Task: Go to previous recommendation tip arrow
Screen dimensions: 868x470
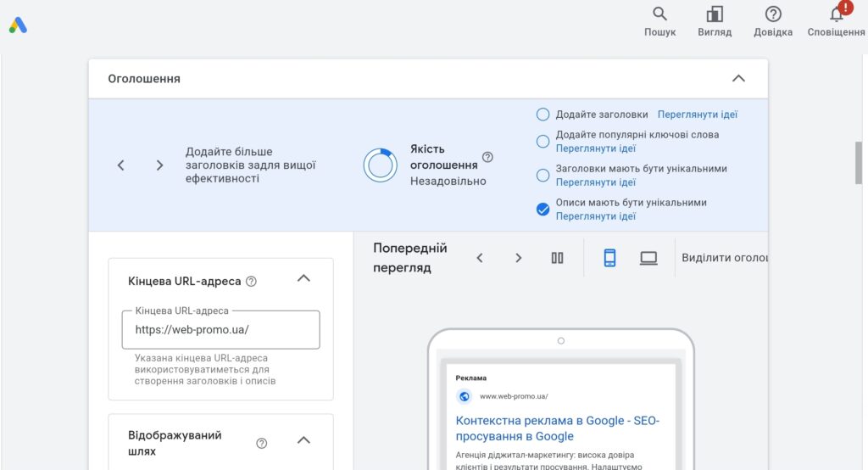Action: click(x=120, y=165)
